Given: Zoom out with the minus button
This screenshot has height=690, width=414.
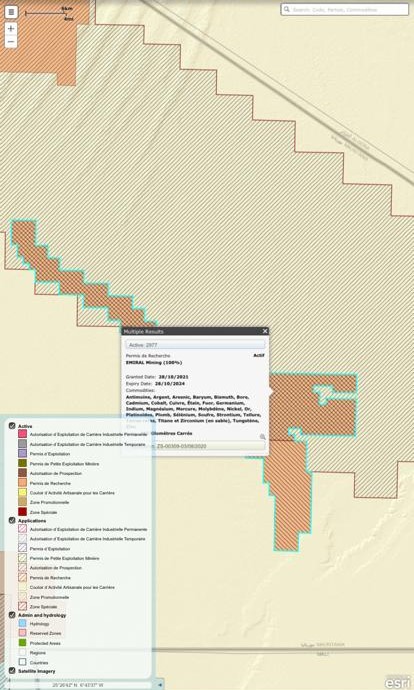Looking at the screenshot, I should [x=11, y=42].
